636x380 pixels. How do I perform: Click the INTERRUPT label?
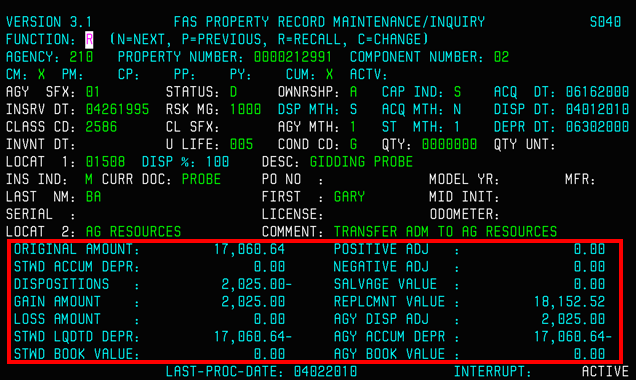(x=492, y=371)
